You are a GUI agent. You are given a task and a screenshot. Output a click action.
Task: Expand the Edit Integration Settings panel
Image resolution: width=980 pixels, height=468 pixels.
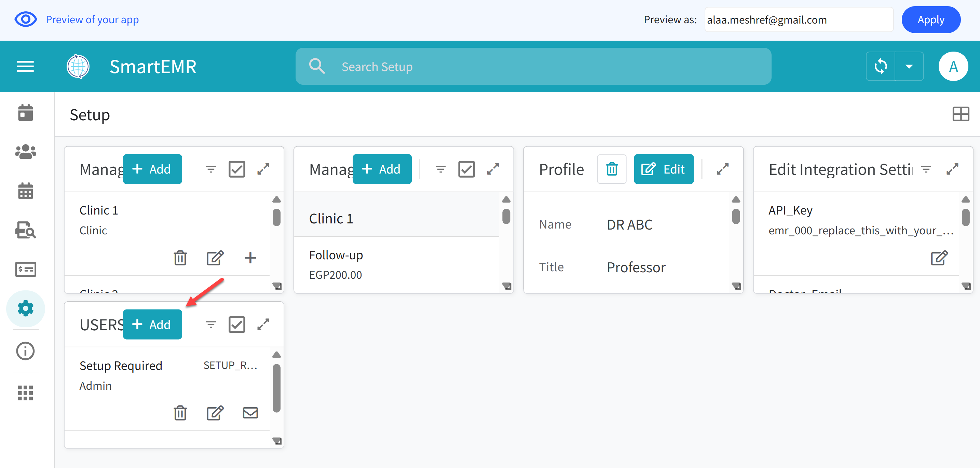click(952, 169)
